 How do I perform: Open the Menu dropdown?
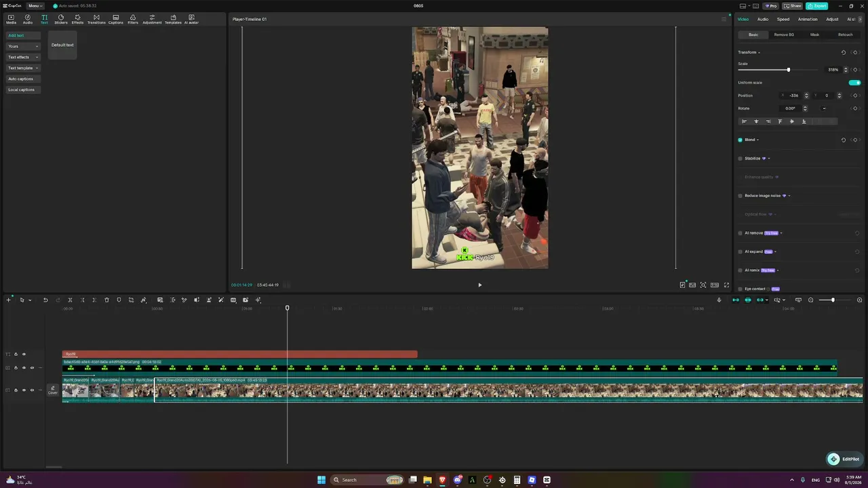[34, 5]
